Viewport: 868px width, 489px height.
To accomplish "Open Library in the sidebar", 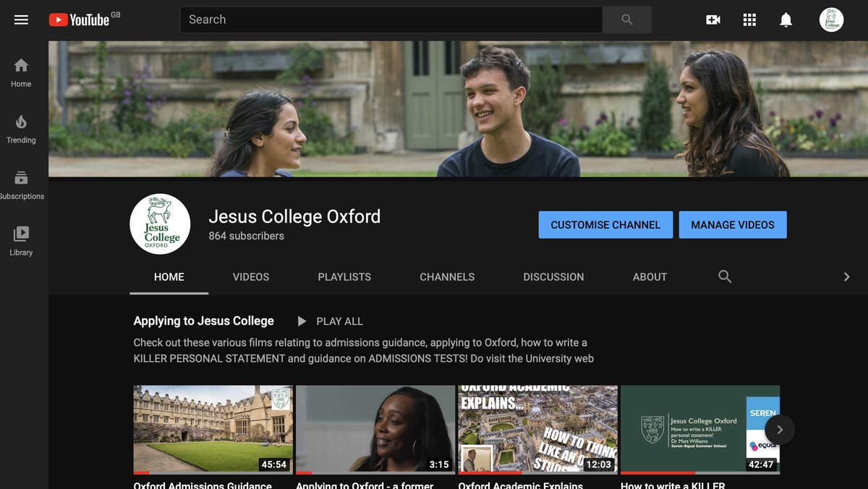I will [21, 242].
